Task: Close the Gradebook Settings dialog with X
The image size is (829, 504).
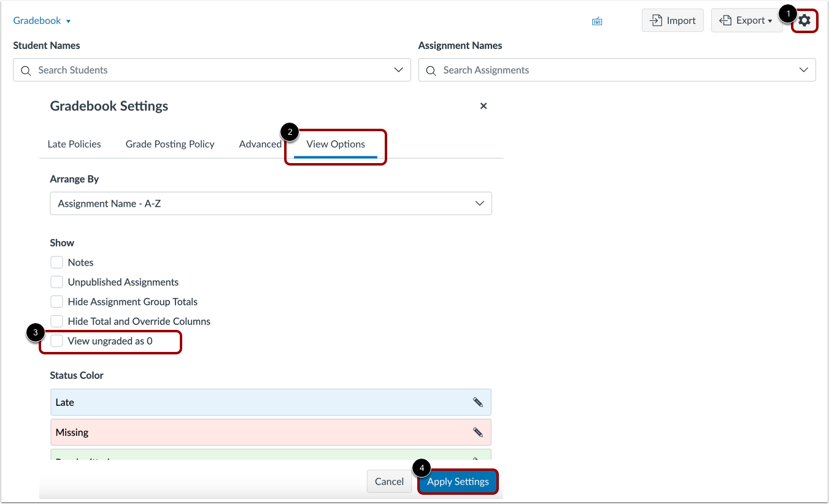Action: point(483,105)
